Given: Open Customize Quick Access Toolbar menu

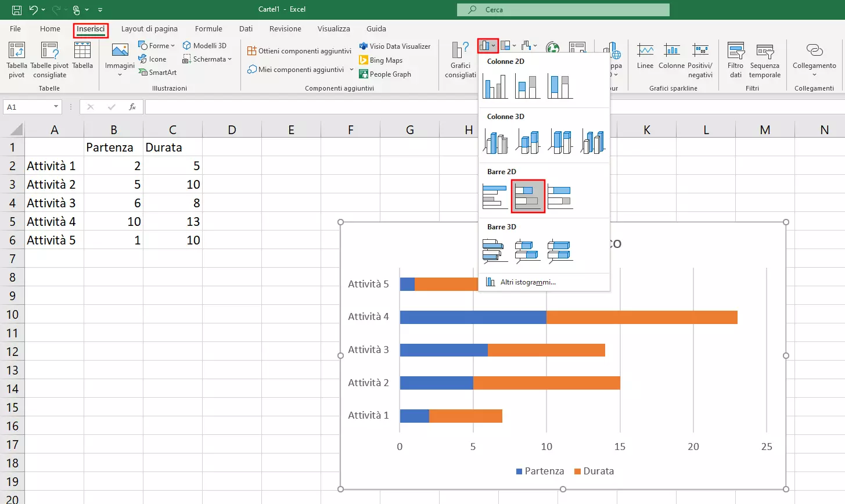Looking at the screenshot, I should pos(100,10).
